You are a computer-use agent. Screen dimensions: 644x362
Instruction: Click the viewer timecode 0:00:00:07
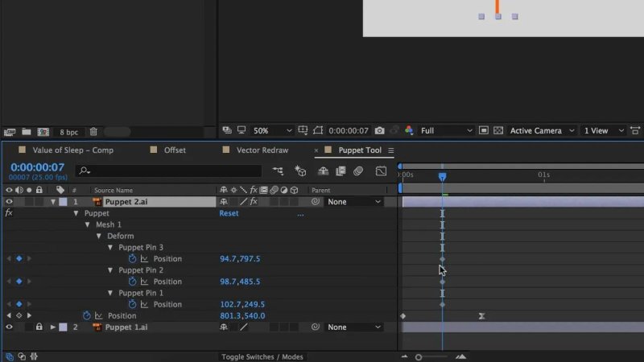(x=349, y=130)
